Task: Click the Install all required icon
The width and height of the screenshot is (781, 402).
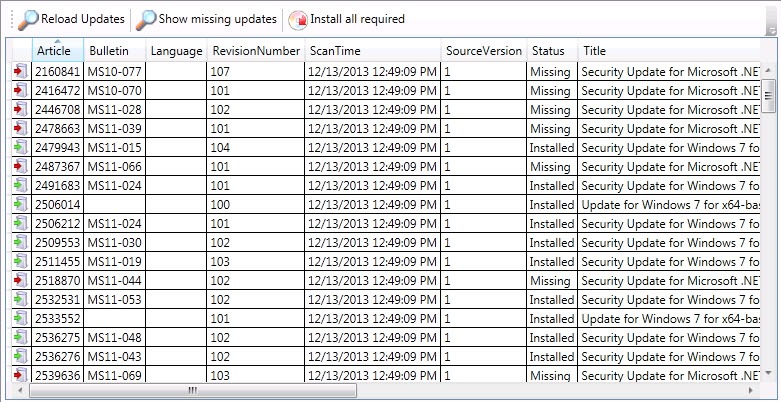Action: tap(298, 20)
